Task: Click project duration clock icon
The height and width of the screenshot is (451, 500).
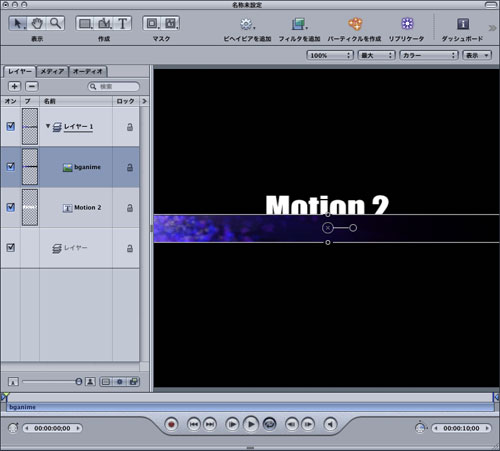Action: pyautogui.click(x=421, y=428)
